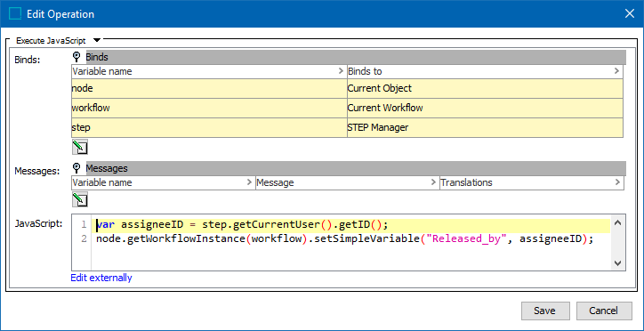Click the pin icon beside Binds header

click(x=76, y=57)
